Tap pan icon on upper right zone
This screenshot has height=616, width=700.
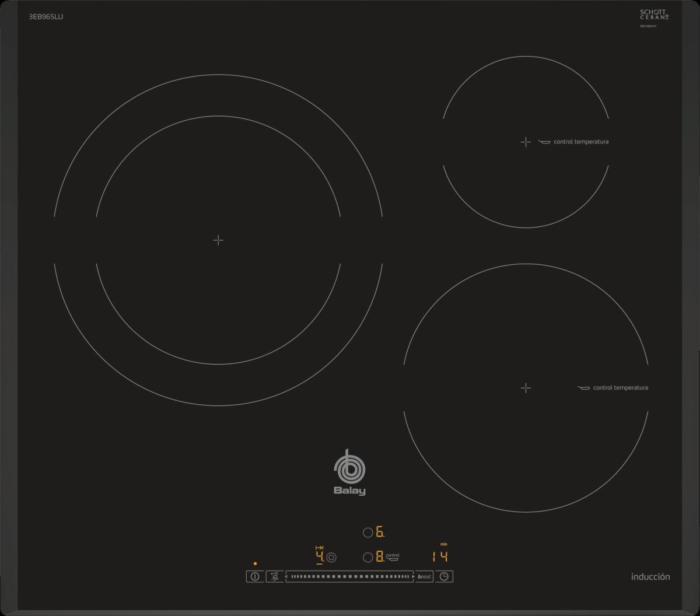pyautogui.click(x=544, y=142)
